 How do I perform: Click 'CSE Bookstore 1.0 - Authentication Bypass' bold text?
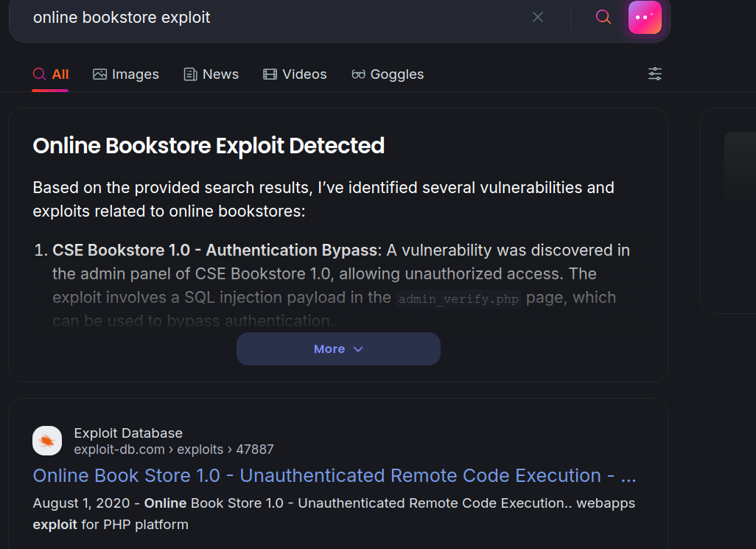[214, 251]
